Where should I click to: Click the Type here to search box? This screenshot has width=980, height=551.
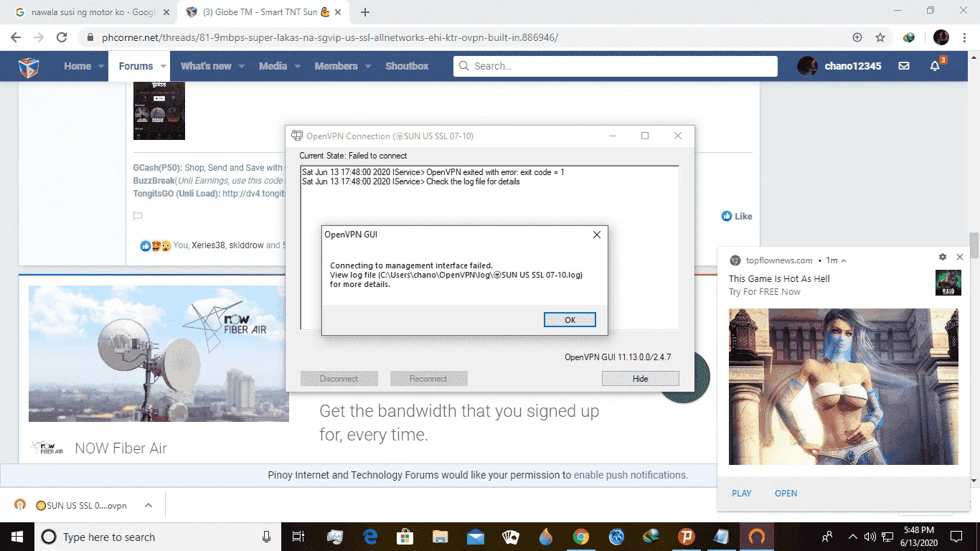point(157,537)
